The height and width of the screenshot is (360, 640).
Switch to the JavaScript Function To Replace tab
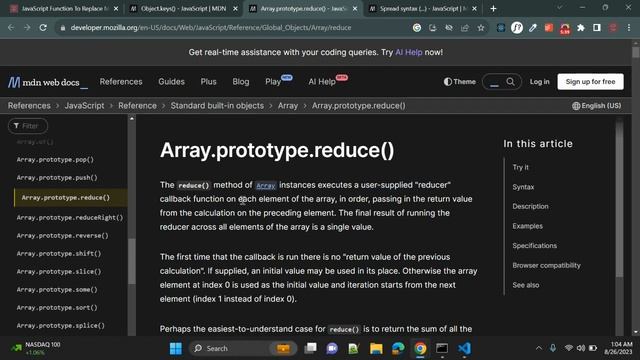(64, 9)
